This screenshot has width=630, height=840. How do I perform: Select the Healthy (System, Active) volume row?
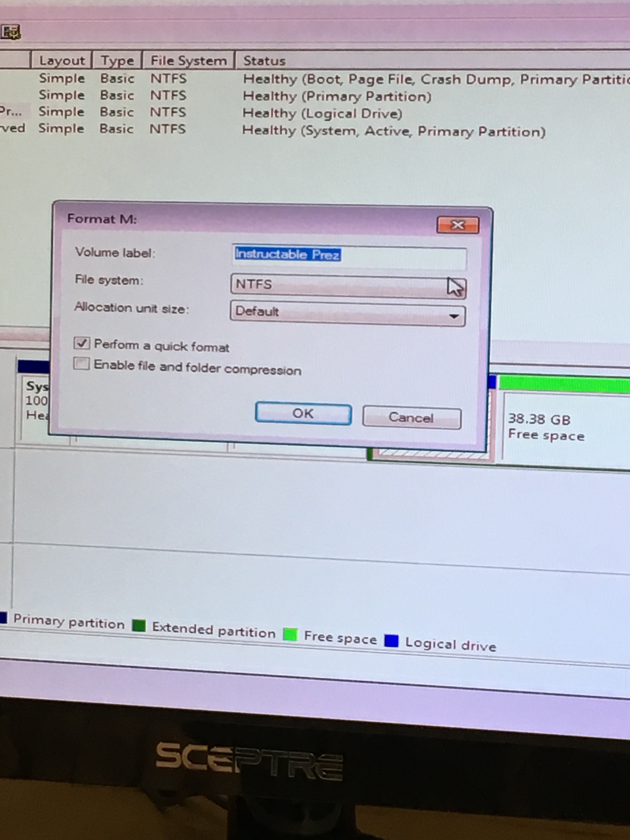[x=315, y=130]
